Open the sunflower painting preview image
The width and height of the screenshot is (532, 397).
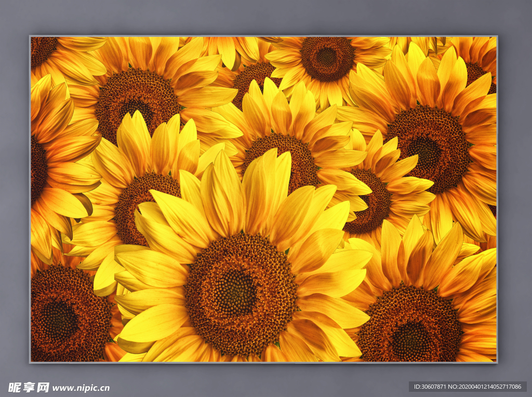(263, 199)
